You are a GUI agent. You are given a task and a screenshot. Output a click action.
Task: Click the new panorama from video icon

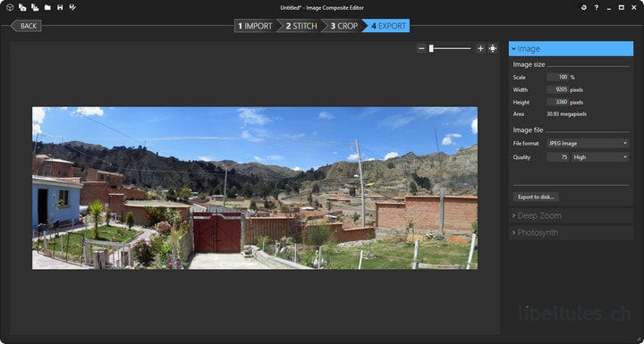click(35, 7)
